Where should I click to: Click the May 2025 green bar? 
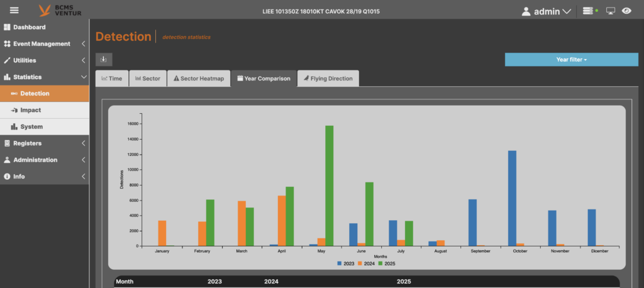[330, 186]
